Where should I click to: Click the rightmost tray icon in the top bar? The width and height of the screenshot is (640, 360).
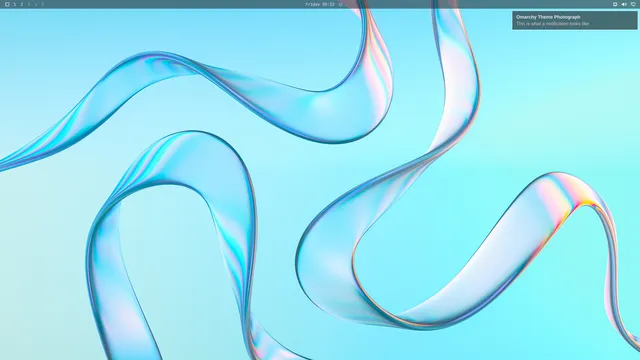(633, 4)
